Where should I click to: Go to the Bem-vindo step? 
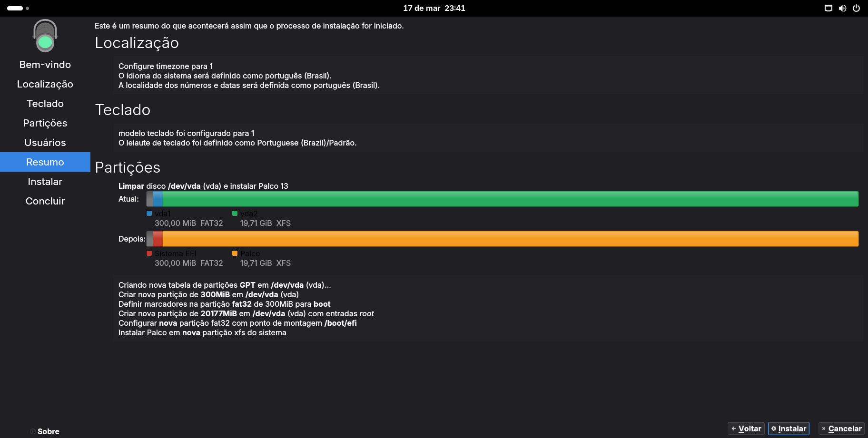pos(45,65)
